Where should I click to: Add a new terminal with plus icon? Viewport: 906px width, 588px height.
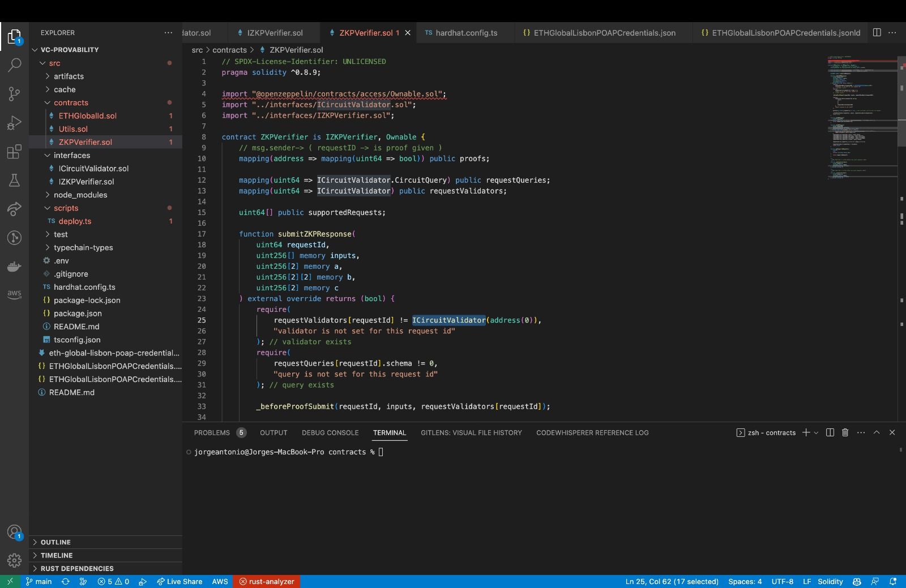point(806,432)
